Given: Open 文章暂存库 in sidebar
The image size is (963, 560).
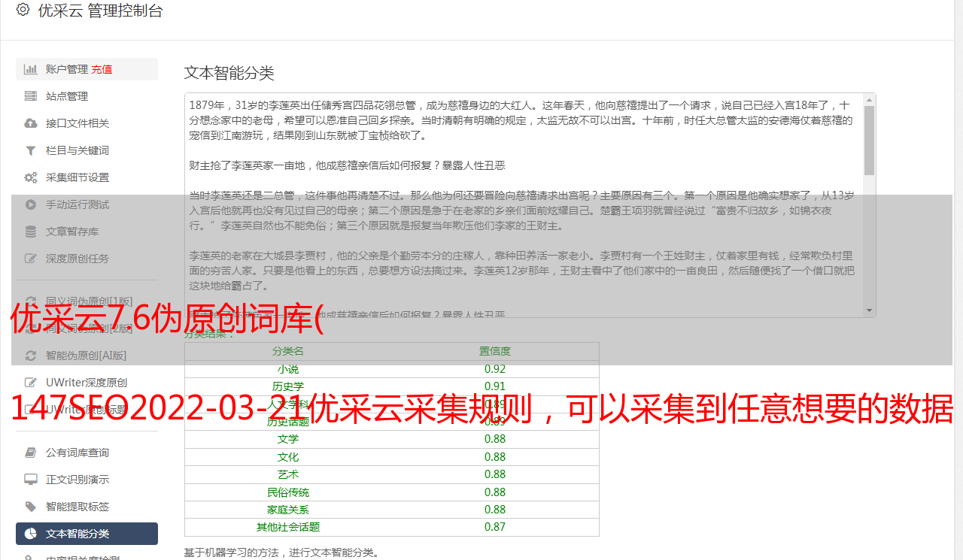Looking at the screenshot, I should click(x=87, y=232).
